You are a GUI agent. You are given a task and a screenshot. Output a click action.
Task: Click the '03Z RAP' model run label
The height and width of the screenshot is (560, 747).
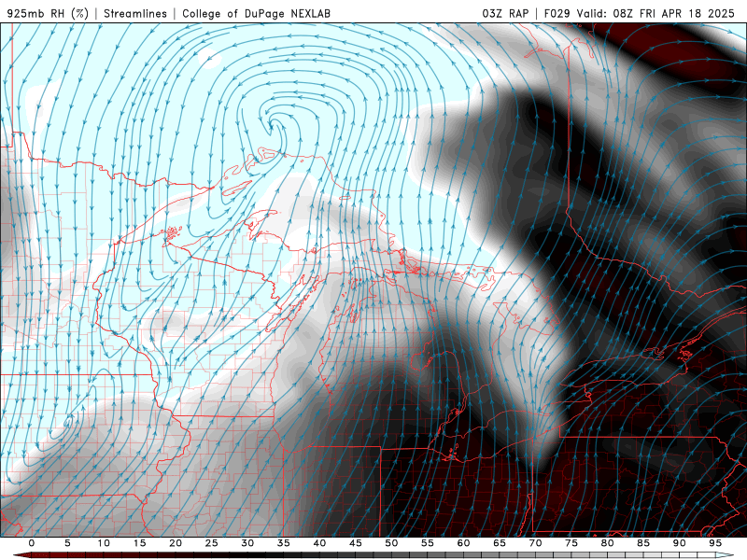tap(505, 13)
